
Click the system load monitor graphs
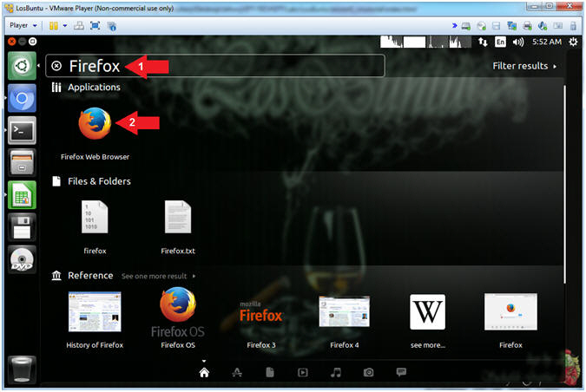[425, 42]
